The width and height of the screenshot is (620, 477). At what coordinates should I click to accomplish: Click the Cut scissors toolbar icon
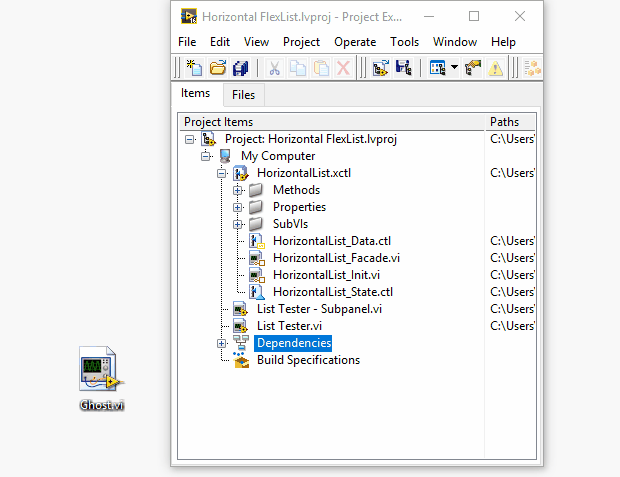point(274,68)
